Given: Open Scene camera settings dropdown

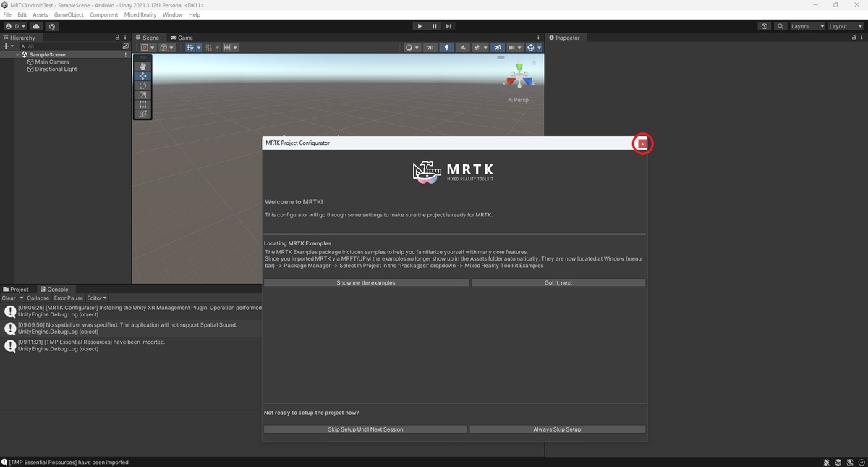Looking at the screenshot, I should pos(515,47).
